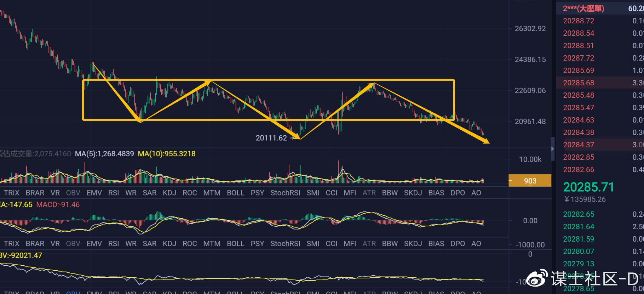Select sell order price 20288.72

click(x=579, y=21)
